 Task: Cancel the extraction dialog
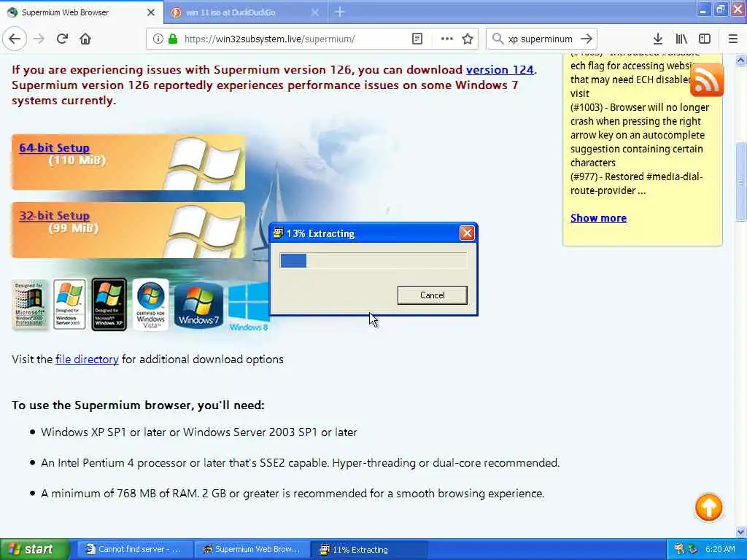tap(432, 295)
